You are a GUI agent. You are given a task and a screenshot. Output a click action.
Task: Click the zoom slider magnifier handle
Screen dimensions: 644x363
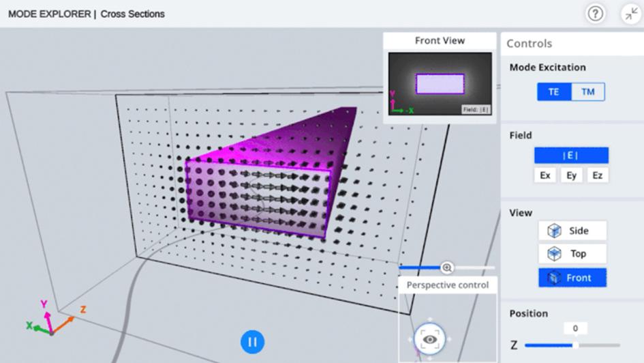pos(447,267)
